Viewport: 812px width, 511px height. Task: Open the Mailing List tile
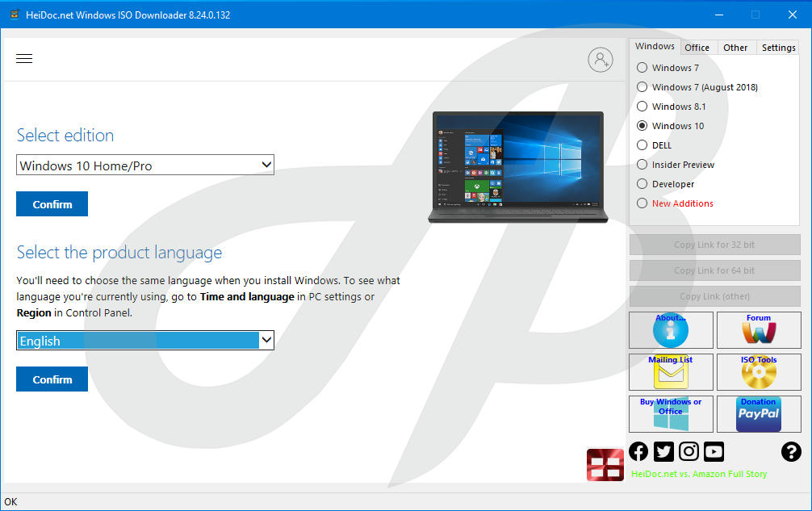point(671,371)
